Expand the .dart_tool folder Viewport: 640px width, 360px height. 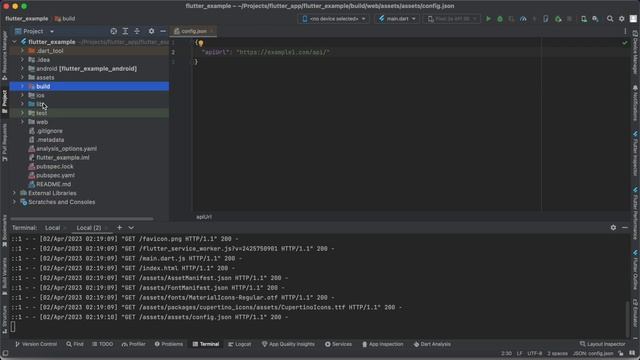pyautogui.click(x=22, y=51)
